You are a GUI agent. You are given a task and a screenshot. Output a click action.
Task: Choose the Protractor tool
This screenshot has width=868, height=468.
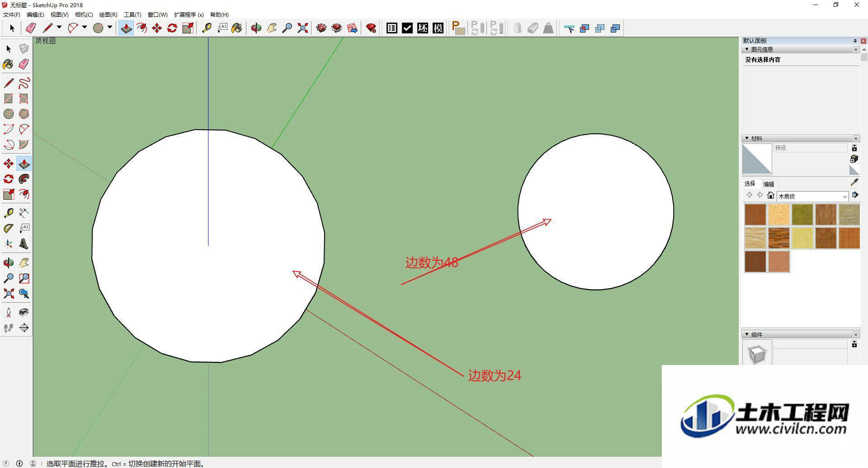tap(8, 229)
